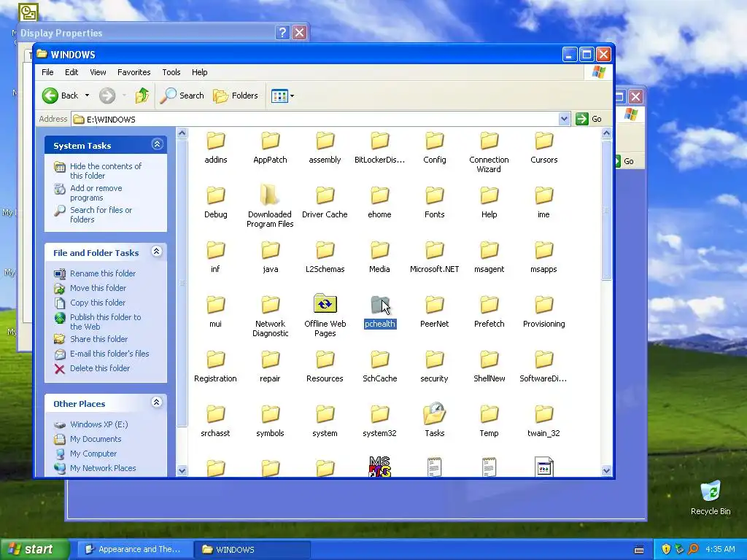Open the File menu
This screenshot has height=560, width=747.
click(47, 72)
